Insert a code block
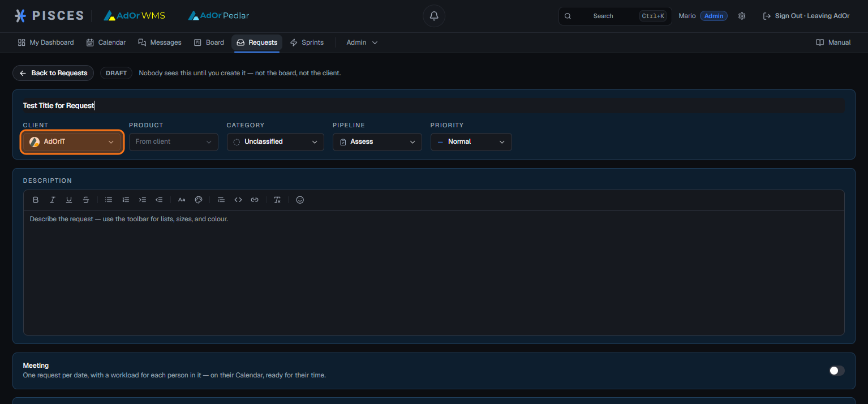Viewport: 868px width, 404px height. 238,200
